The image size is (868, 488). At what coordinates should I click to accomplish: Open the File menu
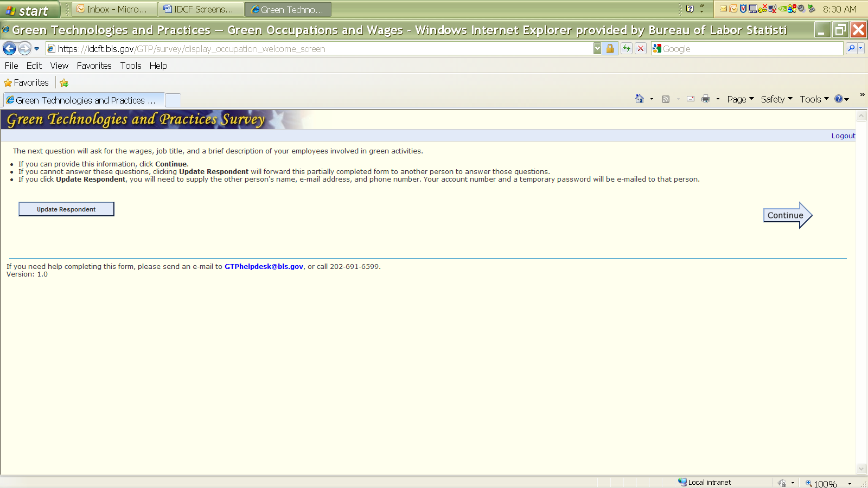(11, 66)
